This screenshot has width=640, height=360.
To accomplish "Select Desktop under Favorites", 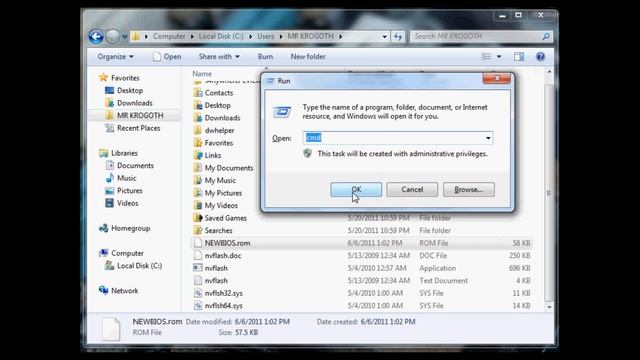I will tap(130, 90).
